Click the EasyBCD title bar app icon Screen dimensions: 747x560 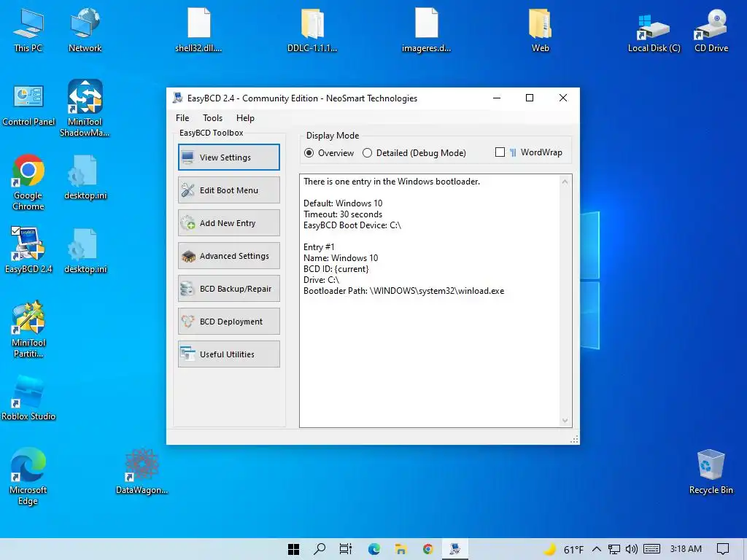[178, 98]
